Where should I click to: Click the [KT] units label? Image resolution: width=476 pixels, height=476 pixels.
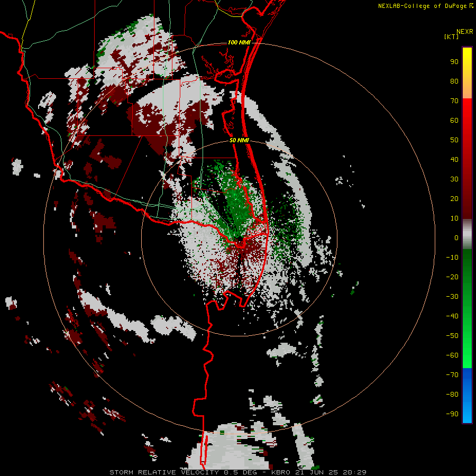[452, 36]
